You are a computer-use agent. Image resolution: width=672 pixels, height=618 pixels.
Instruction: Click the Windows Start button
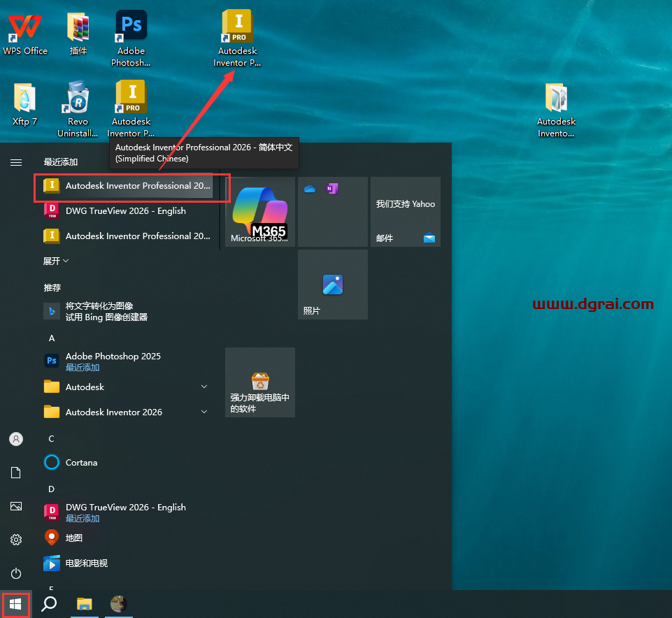tap(15, 604)
